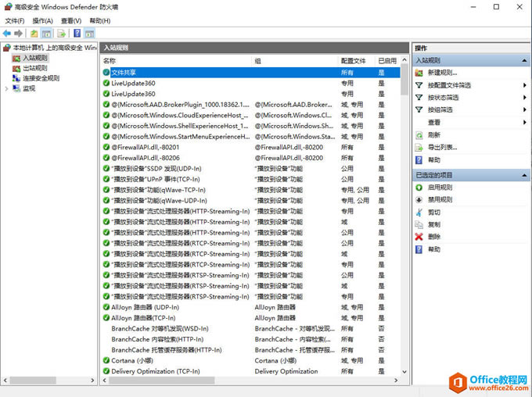
Task: Click 导出列表... action link
Action: coord(443,148)
